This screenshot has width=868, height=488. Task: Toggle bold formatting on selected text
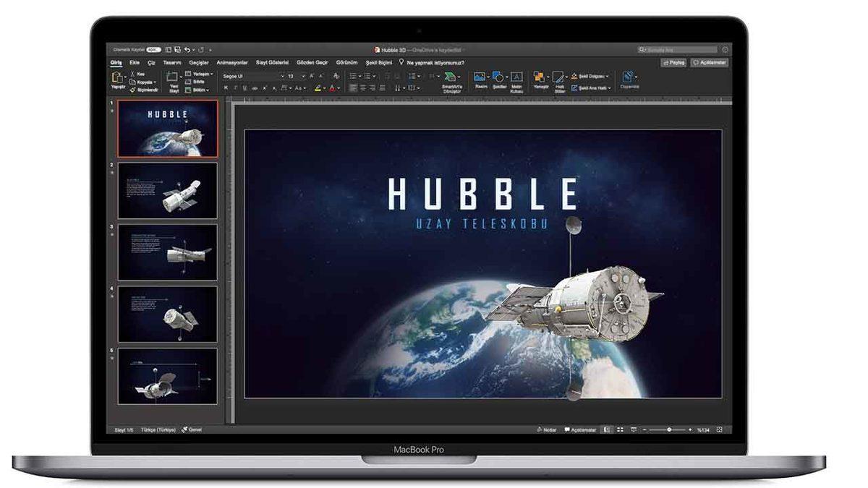[226, 87]
